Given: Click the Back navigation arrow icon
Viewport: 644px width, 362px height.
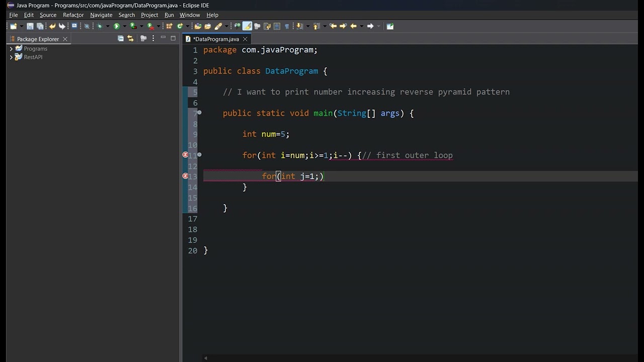Looking at the screenshot, I should (353, 26).
